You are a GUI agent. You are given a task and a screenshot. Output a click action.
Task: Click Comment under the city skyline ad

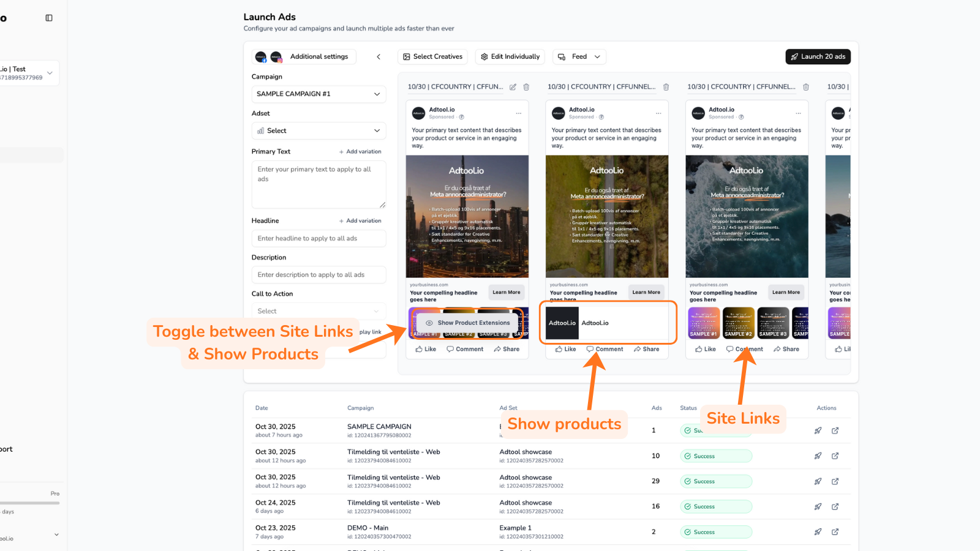pos(465,349)
